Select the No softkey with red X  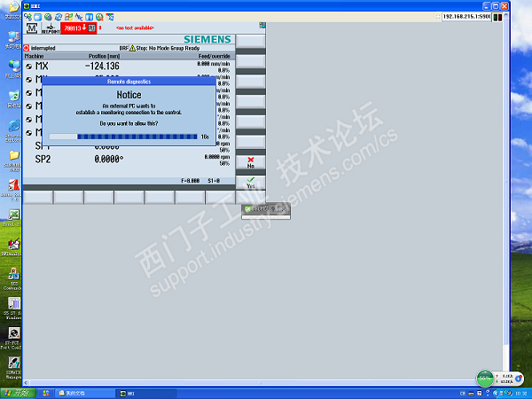coord(251,162)
